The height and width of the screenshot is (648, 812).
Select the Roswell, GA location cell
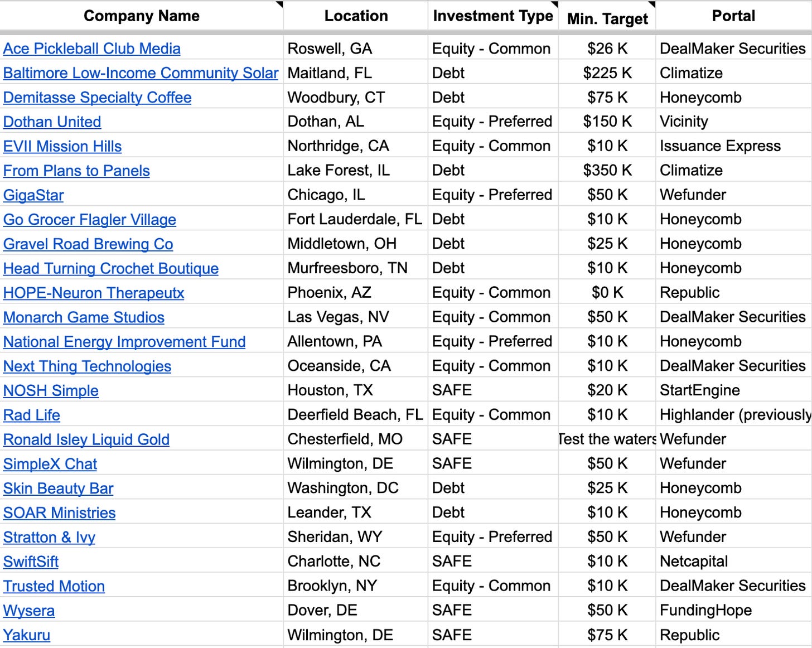(356, 49)
